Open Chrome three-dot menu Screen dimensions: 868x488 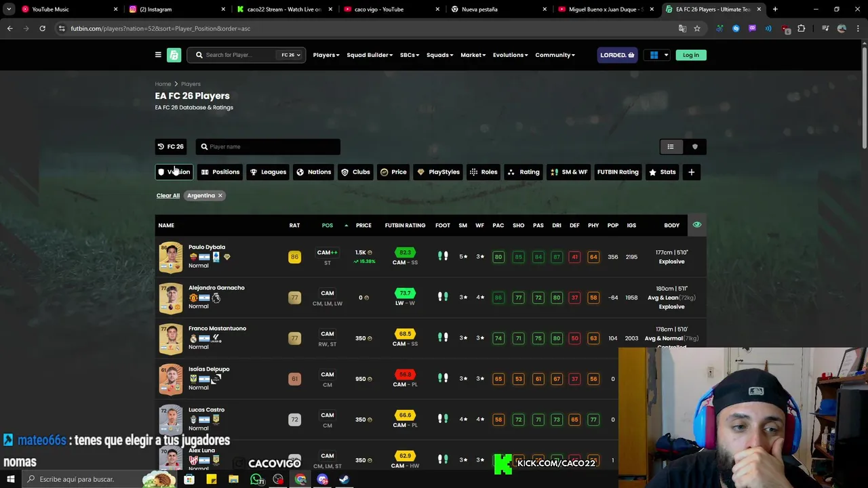coord(857,28)
